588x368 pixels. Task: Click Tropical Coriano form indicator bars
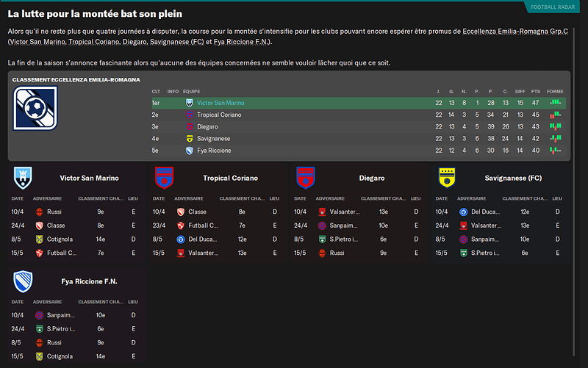pos(555,115)
